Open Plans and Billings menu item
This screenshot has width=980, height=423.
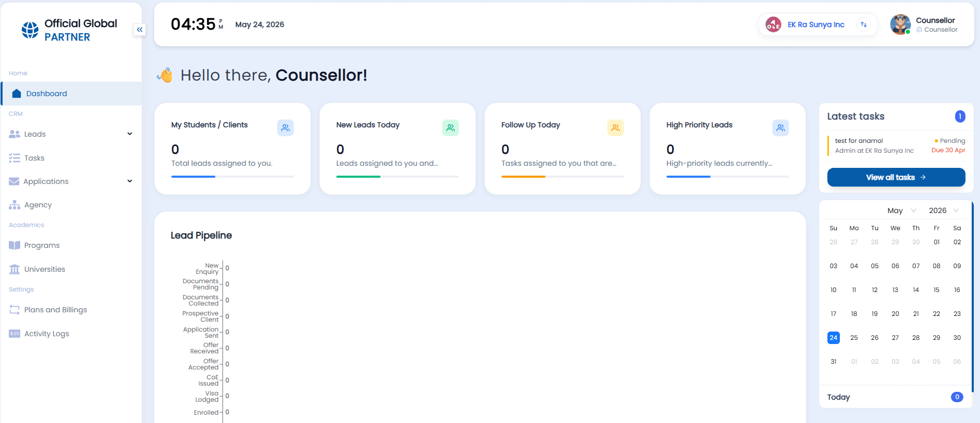coord(71,310)
